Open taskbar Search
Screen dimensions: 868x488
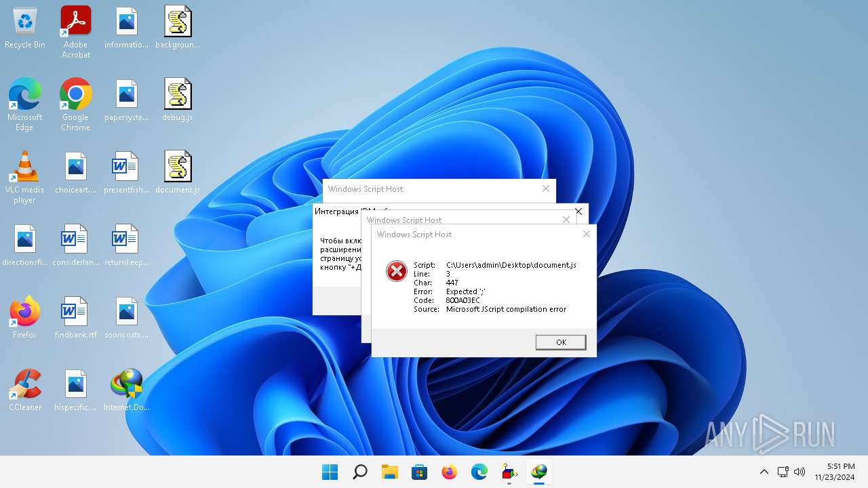click(x=360, y=472)
